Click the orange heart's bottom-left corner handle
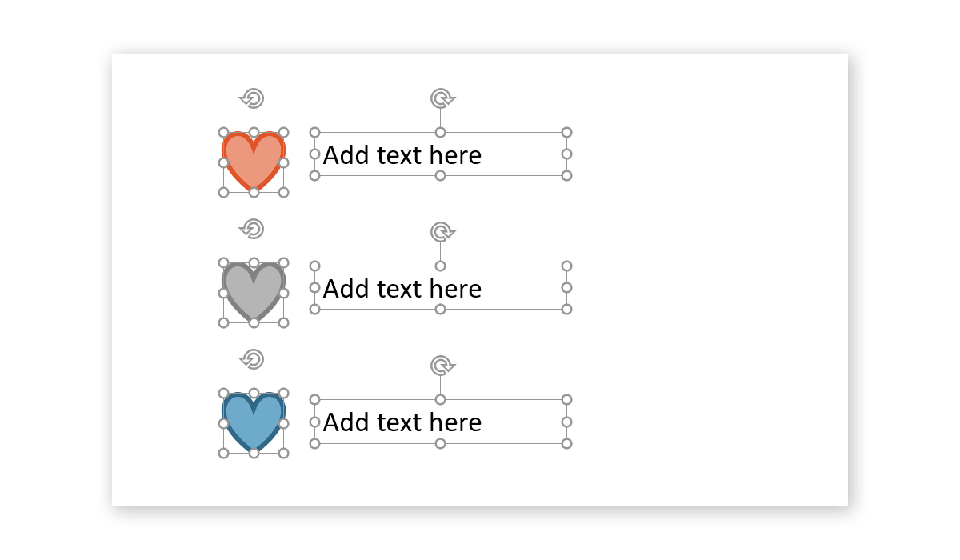Viewport: 960px width, 560px height. 223,192
